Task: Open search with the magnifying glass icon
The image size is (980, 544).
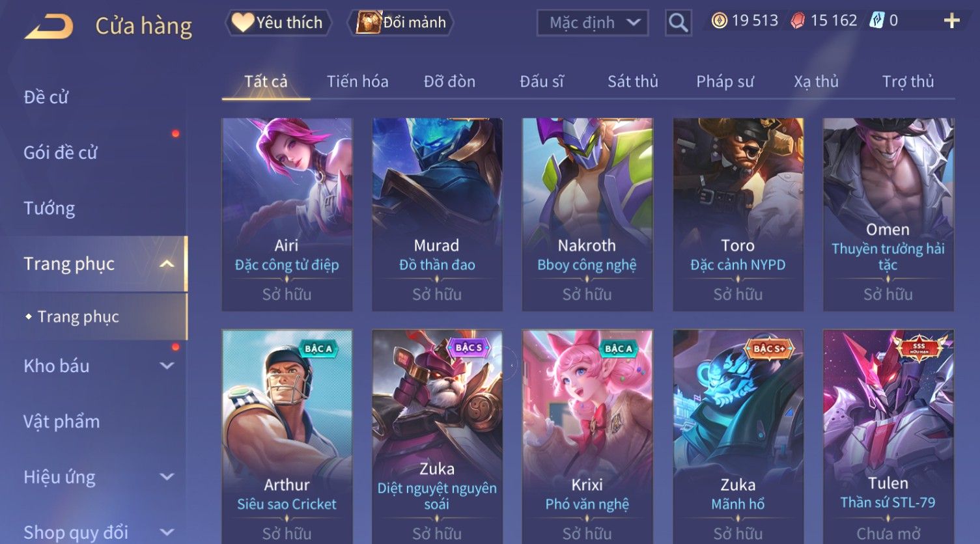Action: (x=678, y=23)
